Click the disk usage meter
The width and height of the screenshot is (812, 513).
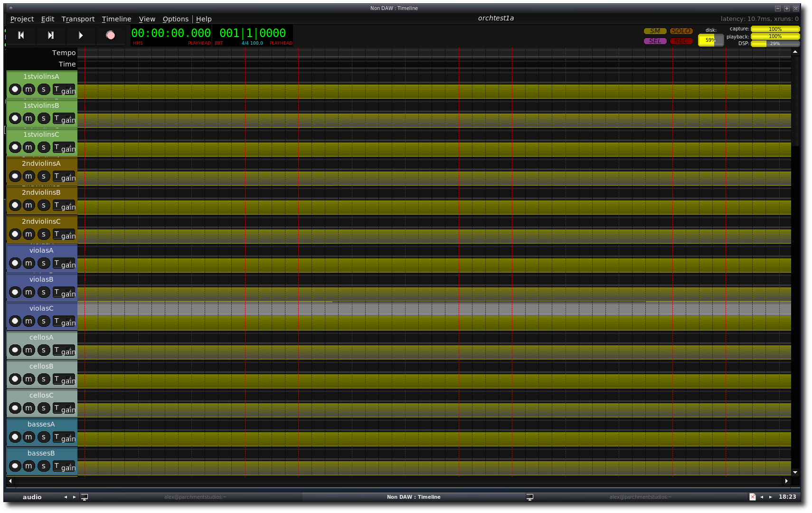[710, 40]
